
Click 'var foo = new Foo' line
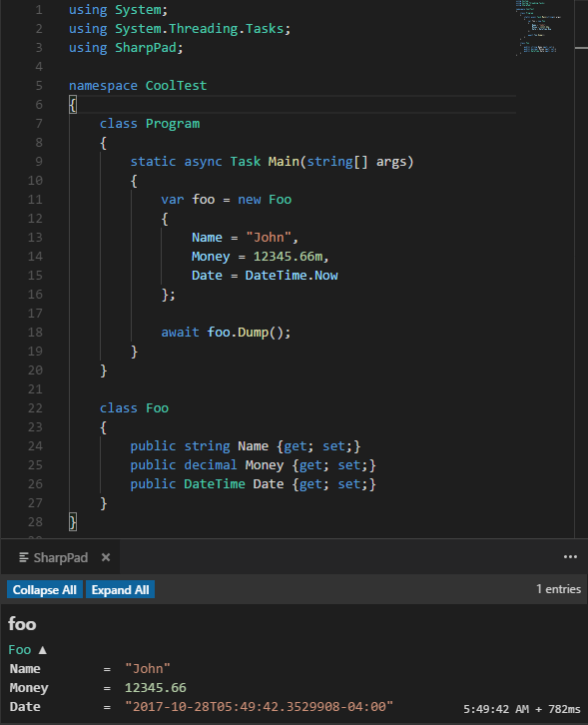tap(226, 200)
